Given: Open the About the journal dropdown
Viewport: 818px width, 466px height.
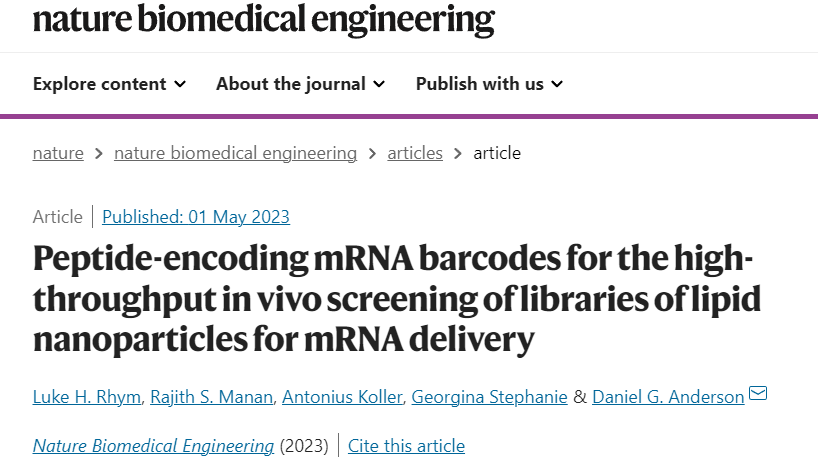Looking at the screenshot, I should tap(300, 84).
